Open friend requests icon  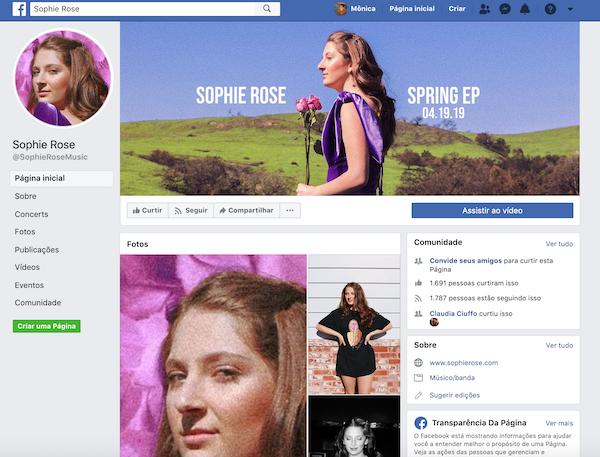click(x=485, y=9)
